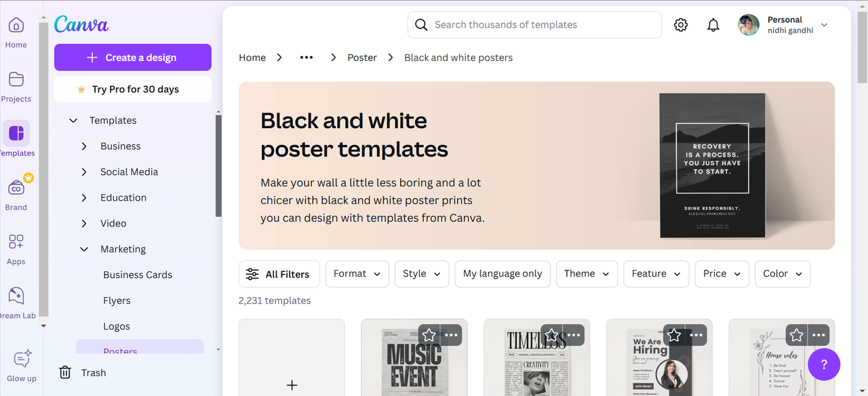Select Flyers under Marketing
The width and height of the screenshot is (868, 396).
(x=117, y=300)
